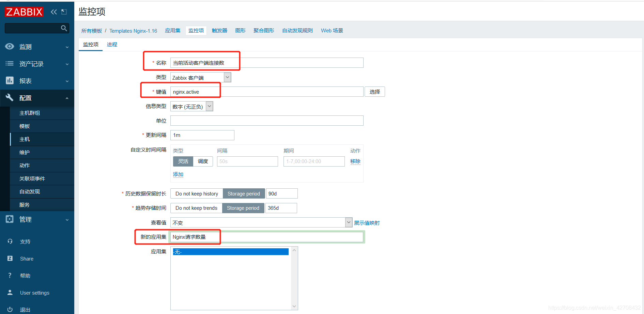644x314 pixels.
Task: Expand the 管理 menu chevron
Action: pyautogui.click(x=67, y=220)
